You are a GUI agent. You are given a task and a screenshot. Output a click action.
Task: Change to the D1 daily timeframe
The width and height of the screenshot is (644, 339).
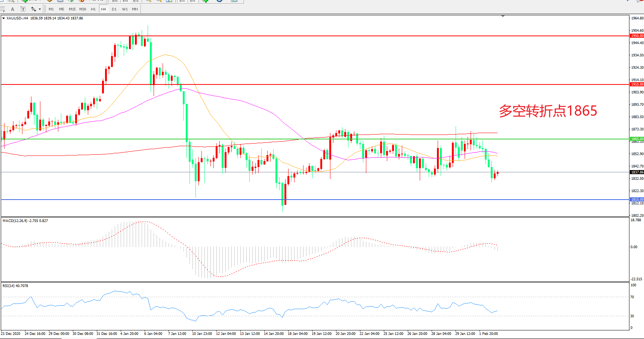pyautogui.click(x=114, y=9)
